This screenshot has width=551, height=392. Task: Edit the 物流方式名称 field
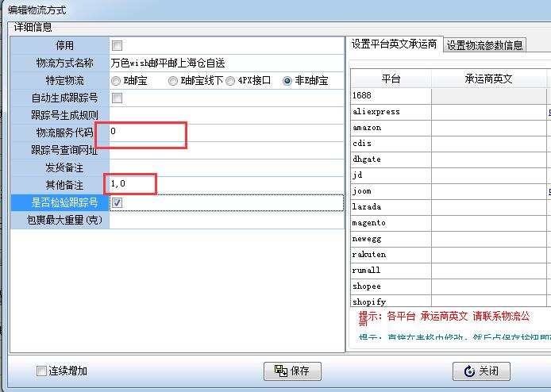[x=226, y=63]
